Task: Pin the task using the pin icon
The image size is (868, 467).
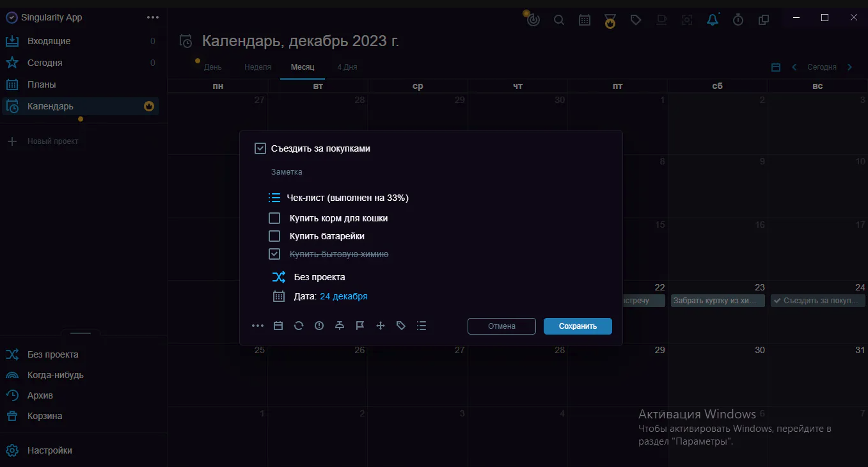Action: (340, 326)
